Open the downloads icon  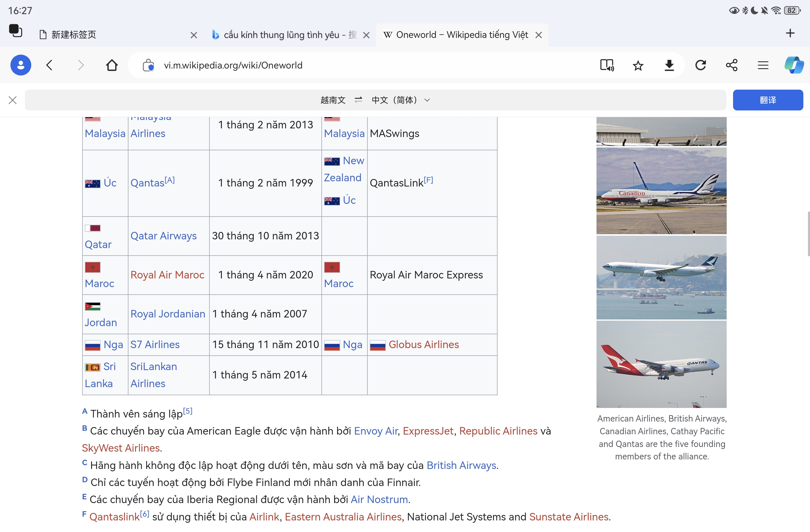[x=669, y=65]
